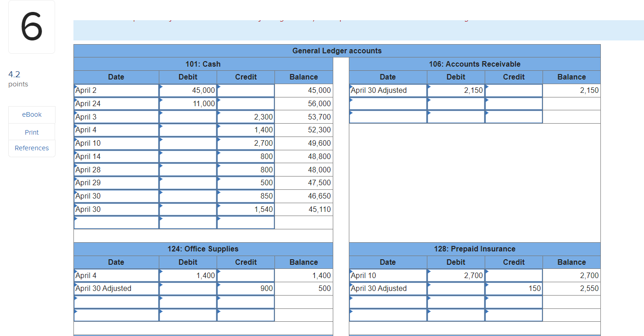Select the April 3 Cash credit cell
This screenshot has height=336, width=644.
[x=246, y=117]
